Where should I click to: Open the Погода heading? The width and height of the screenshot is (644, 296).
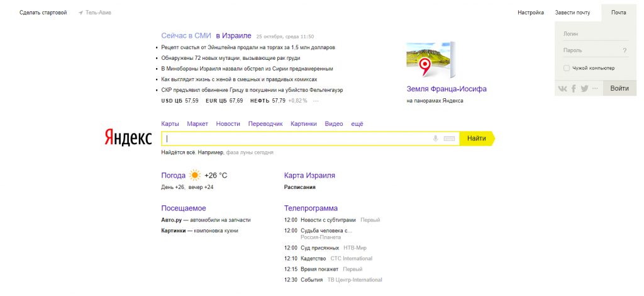[174, 176]
